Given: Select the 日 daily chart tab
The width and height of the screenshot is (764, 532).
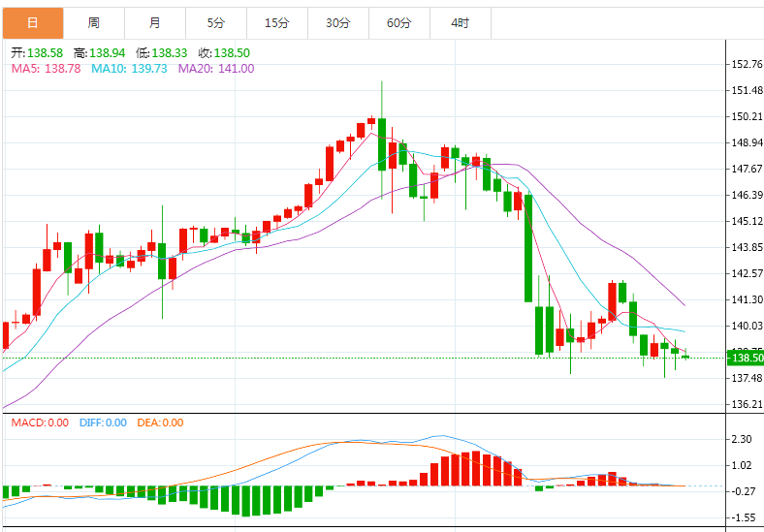Looking at the screenshot, I should [x=33, y=23].
